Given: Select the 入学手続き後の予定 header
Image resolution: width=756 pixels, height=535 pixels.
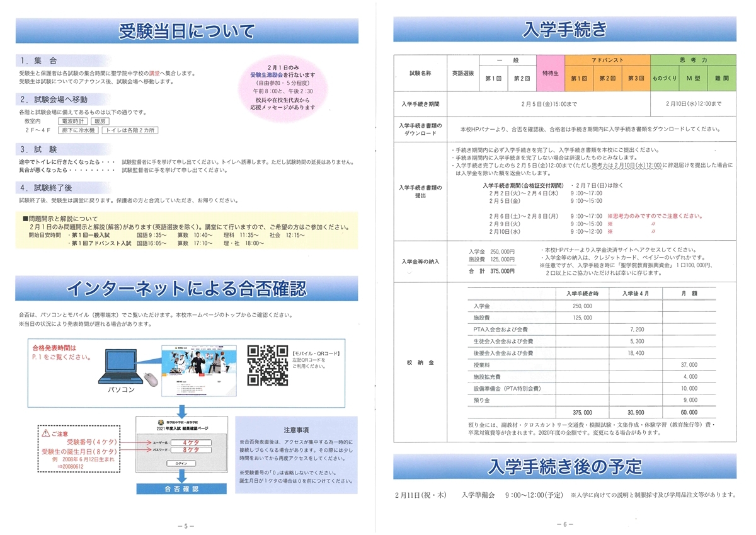Looking at the screenshot, I should point(564,466).
